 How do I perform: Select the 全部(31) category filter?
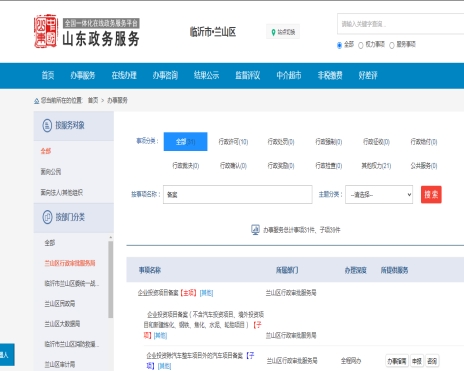(185, 142)
